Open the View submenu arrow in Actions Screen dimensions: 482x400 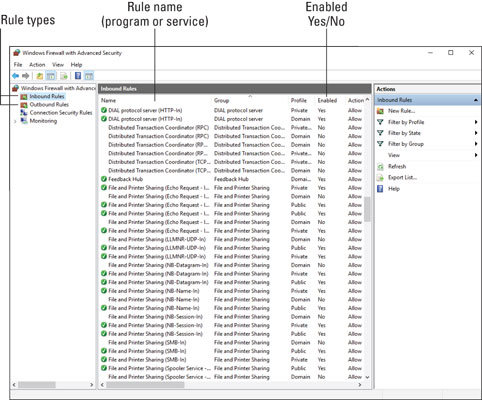point(476,155)
